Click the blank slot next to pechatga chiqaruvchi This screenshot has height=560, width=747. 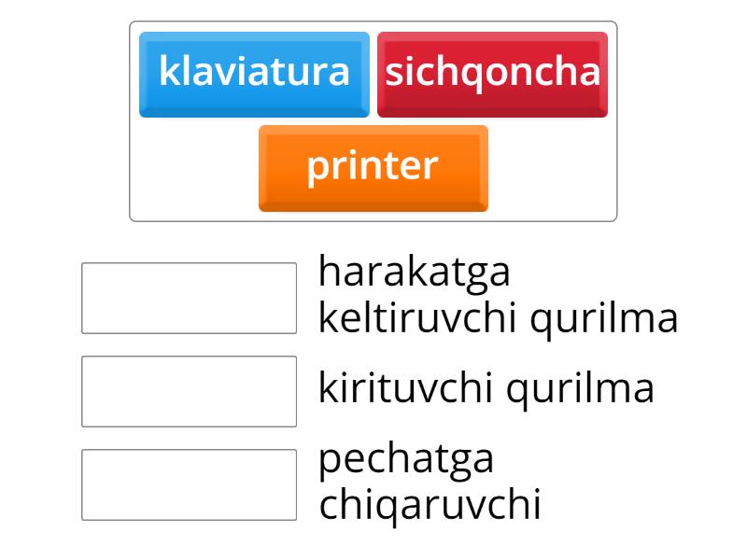pyautogui.click(x=189, y=484)
